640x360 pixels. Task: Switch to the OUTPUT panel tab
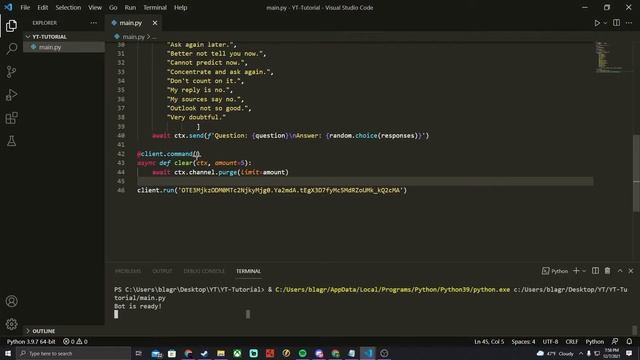pyautogui.click(x=162, y=271)
